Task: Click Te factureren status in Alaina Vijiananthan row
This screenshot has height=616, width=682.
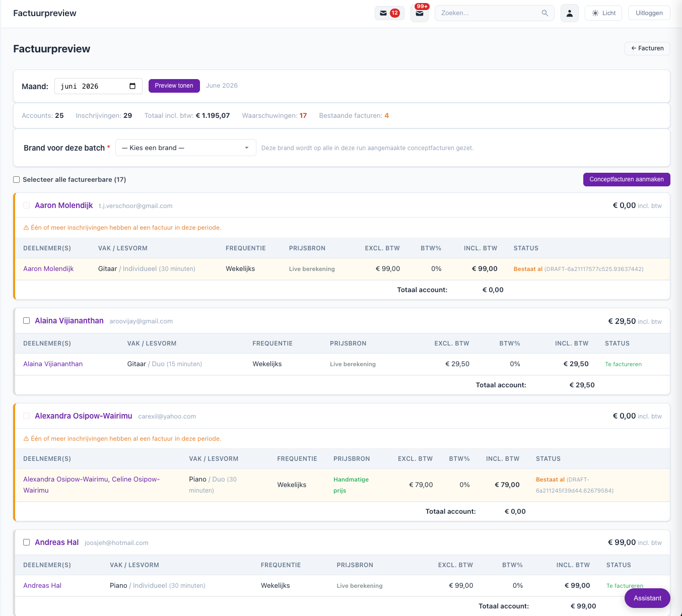Action: coord(624,364)
